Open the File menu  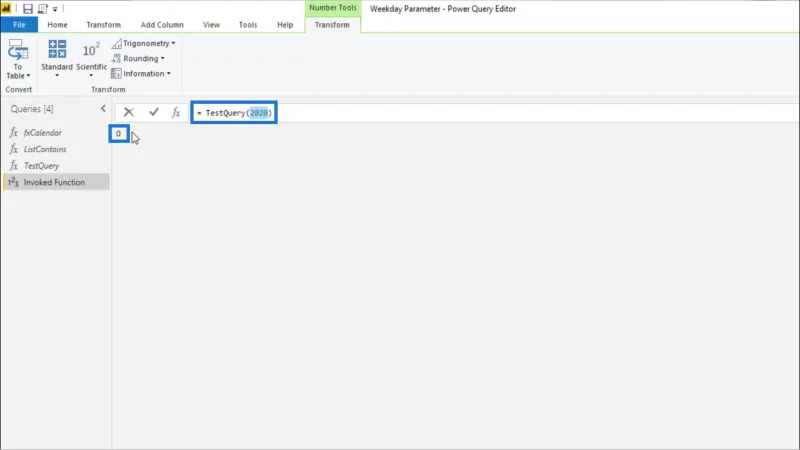point(19,24)
